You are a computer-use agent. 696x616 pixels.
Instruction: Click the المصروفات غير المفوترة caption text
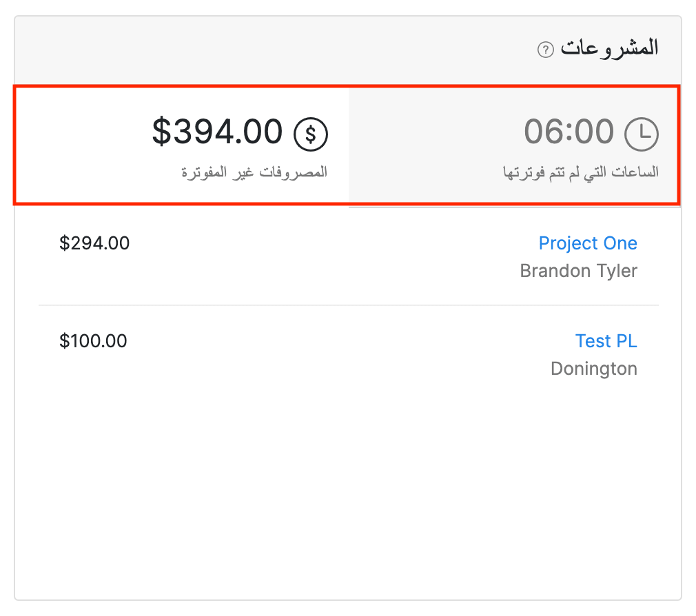(x=254, y=172)
